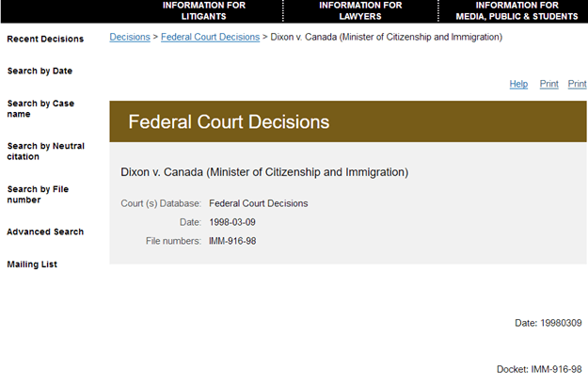Open Information for Litigants menu
Viewport: 588px width, 385px height.
(204, 10)
